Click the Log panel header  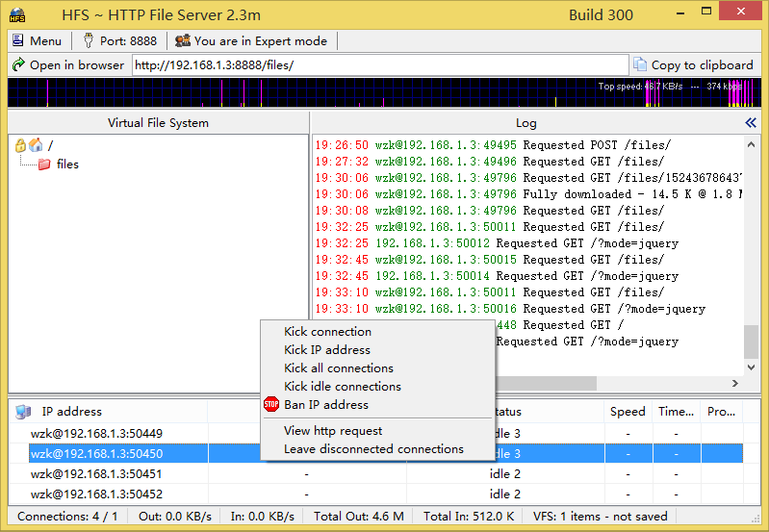526,122
